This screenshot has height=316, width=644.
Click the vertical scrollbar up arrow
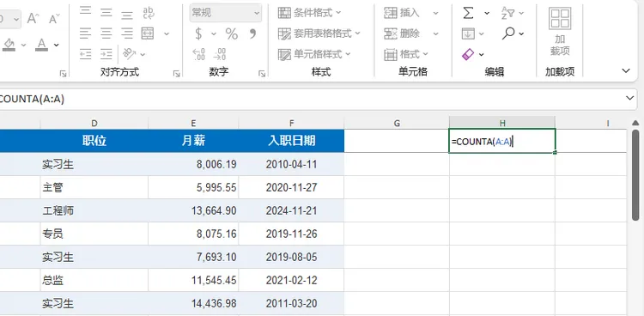tap(635, 123)
